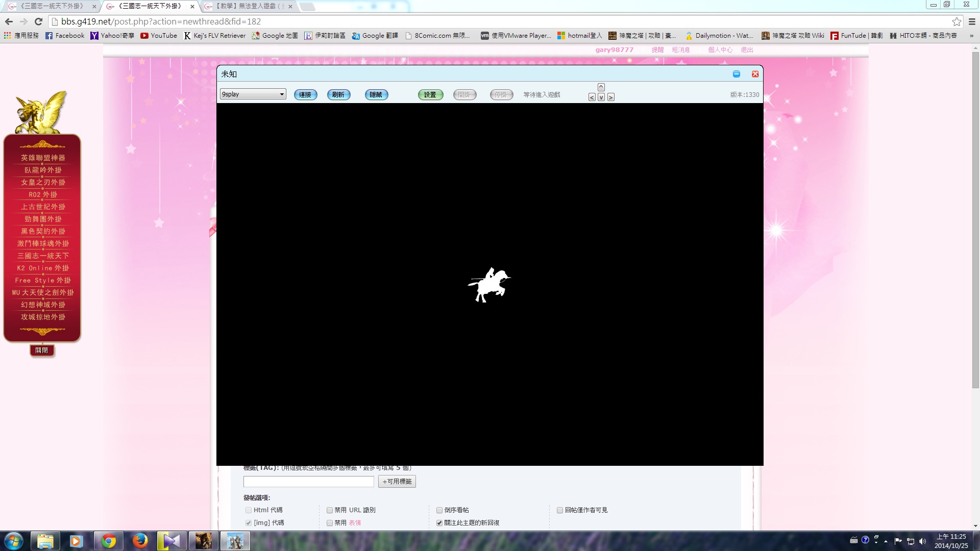Launch Firefox from the taskbar
980x551 pixels.
click(x=140, y=541)
